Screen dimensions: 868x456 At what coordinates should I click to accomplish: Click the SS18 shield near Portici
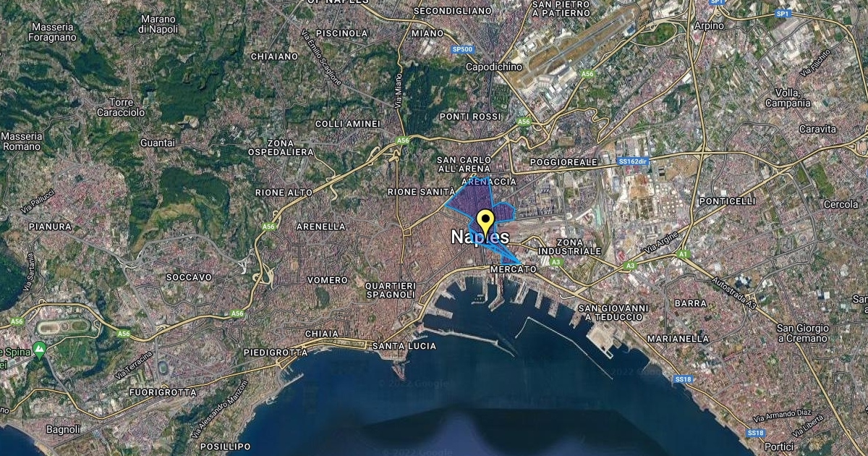tap(754, 433)
